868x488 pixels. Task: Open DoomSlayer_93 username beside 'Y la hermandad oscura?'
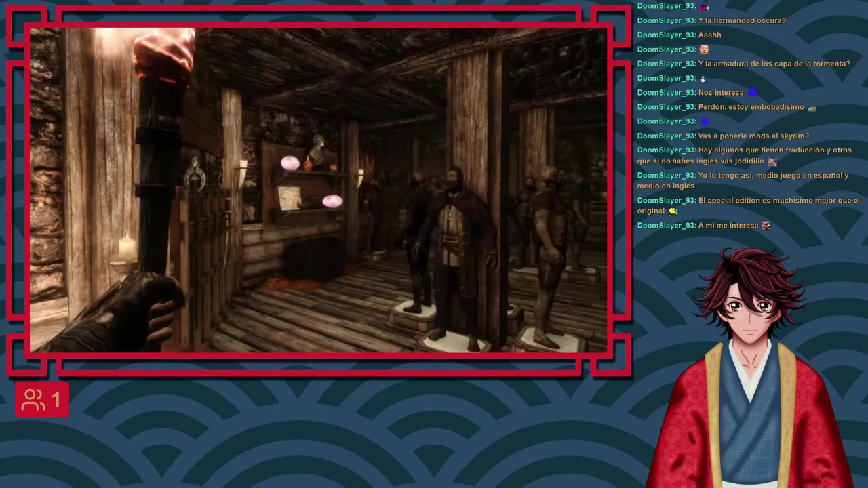coord(667,21)
